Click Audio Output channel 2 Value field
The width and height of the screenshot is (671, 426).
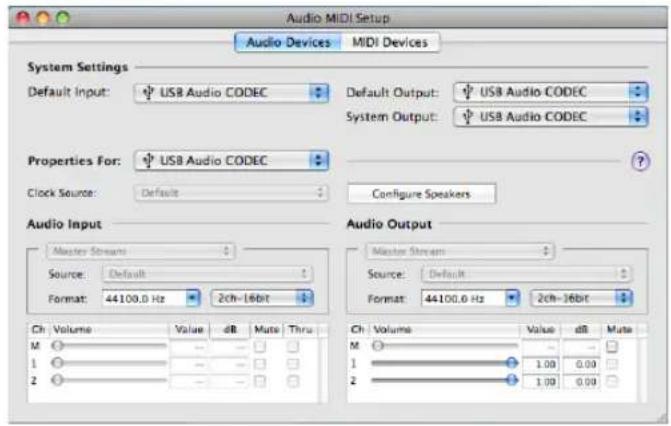pos(541,381)
